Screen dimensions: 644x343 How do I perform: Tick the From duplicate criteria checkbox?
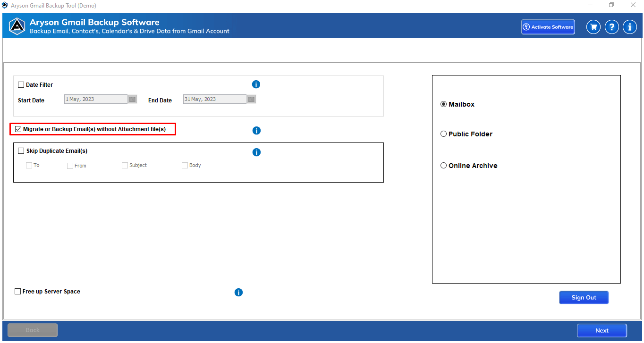pyautogui.click(x=70, y=166)
